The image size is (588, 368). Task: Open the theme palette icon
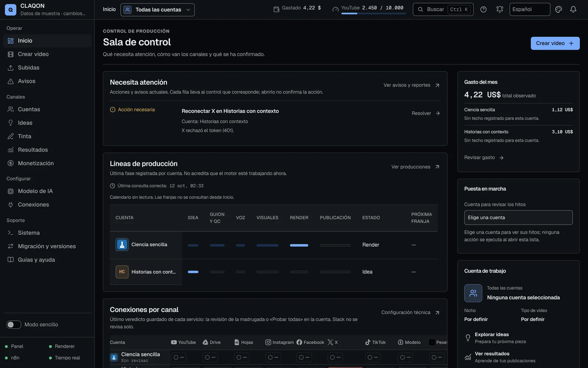pos(558,10)
